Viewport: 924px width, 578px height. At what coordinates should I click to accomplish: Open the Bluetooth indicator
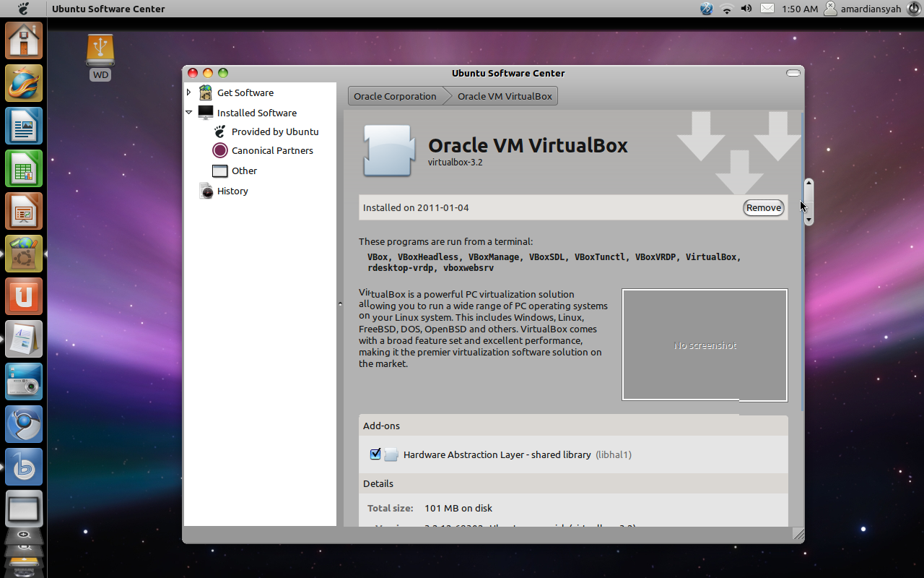[x=706, y=9]
